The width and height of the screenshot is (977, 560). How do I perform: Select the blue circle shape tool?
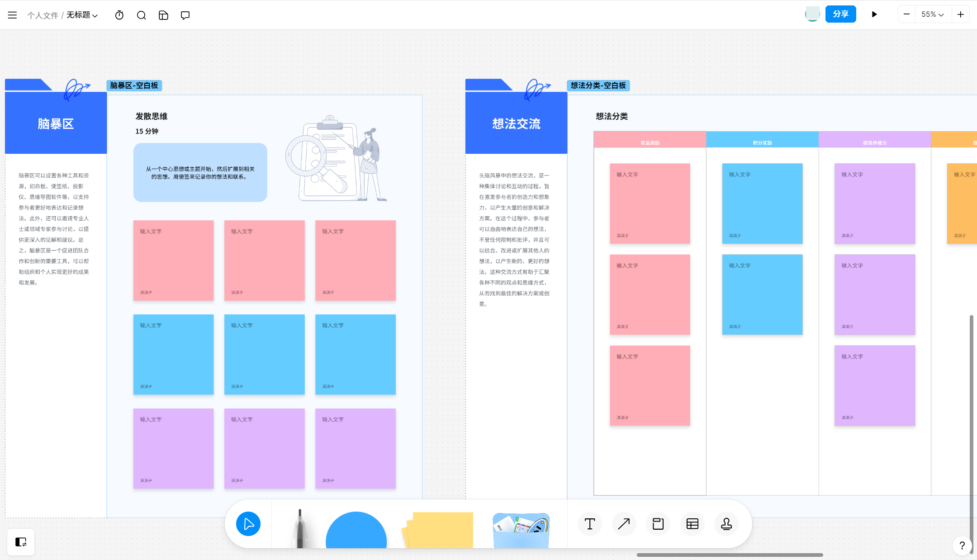pos(356,530)
